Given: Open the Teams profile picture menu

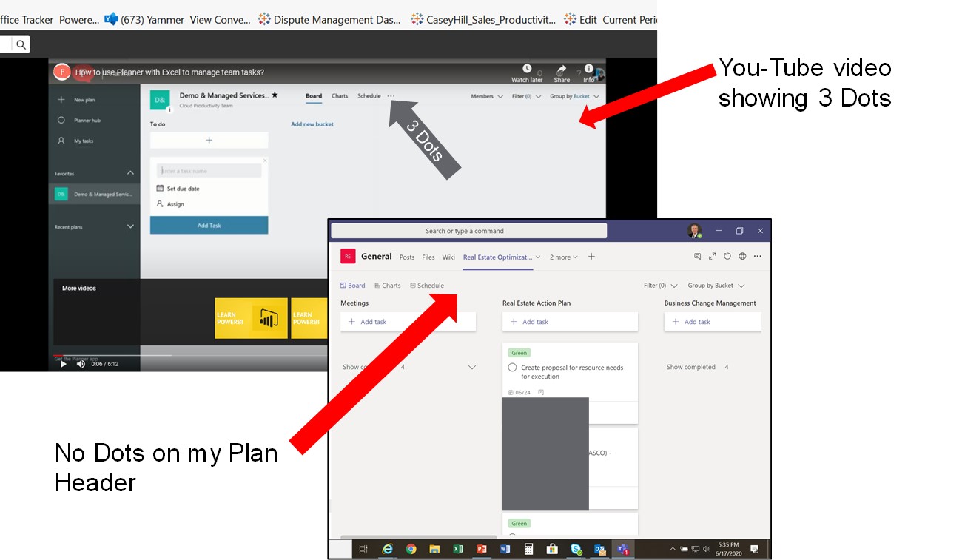Looking at the screenshot, I should tap(694, 231).
